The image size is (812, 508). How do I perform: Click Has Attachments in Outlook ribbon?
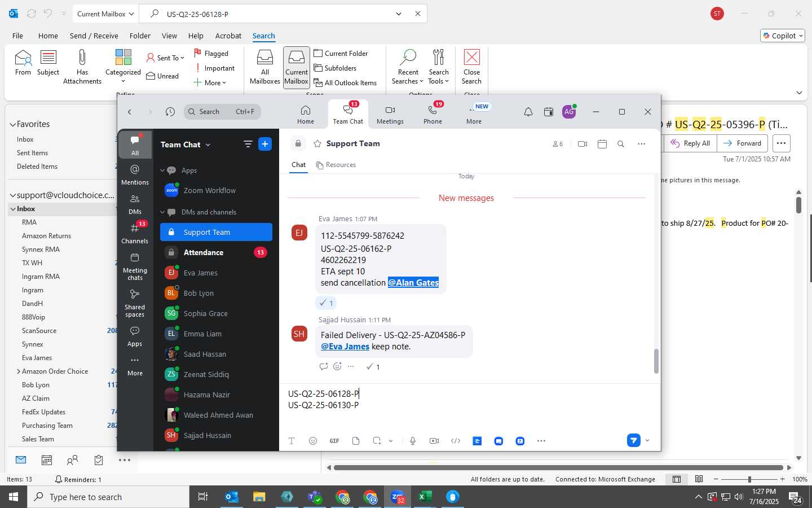coord(82,67)
